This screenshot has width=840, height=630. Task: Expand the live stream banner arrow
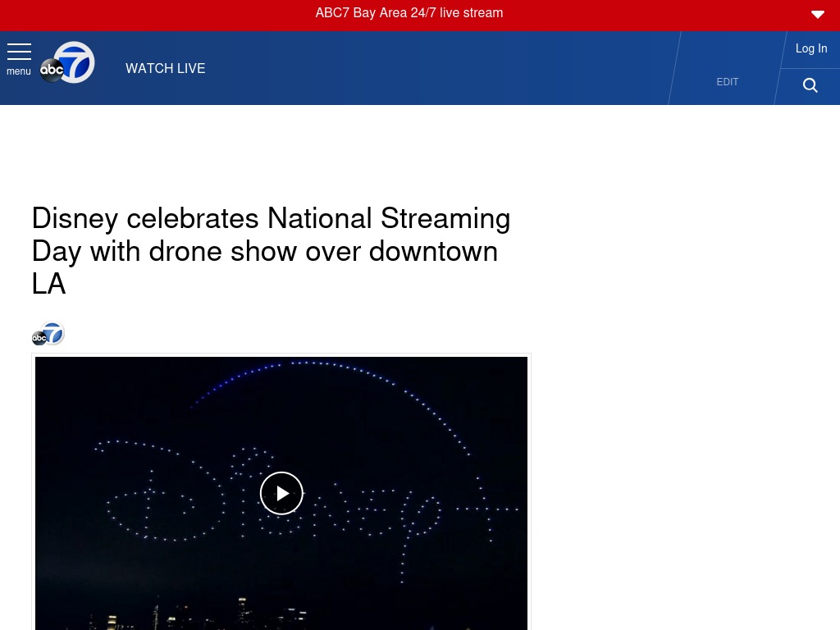(x=818, y=15)
